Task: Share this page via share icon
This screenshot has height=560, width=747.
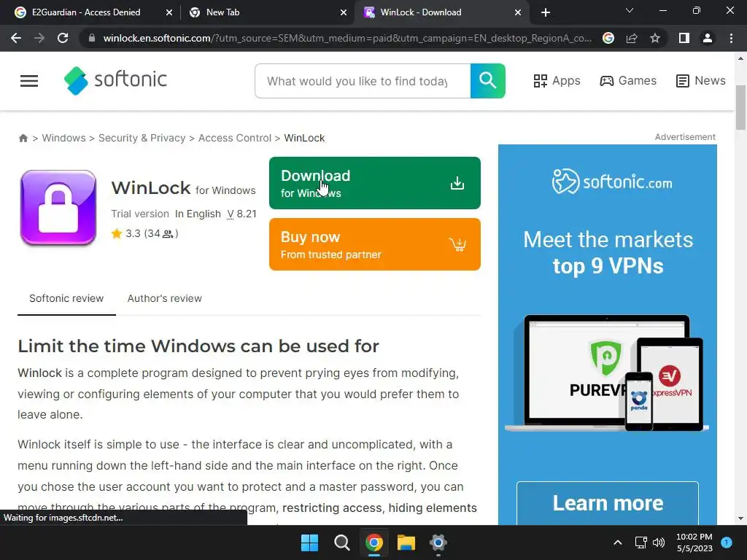Action: click(632, 38)
